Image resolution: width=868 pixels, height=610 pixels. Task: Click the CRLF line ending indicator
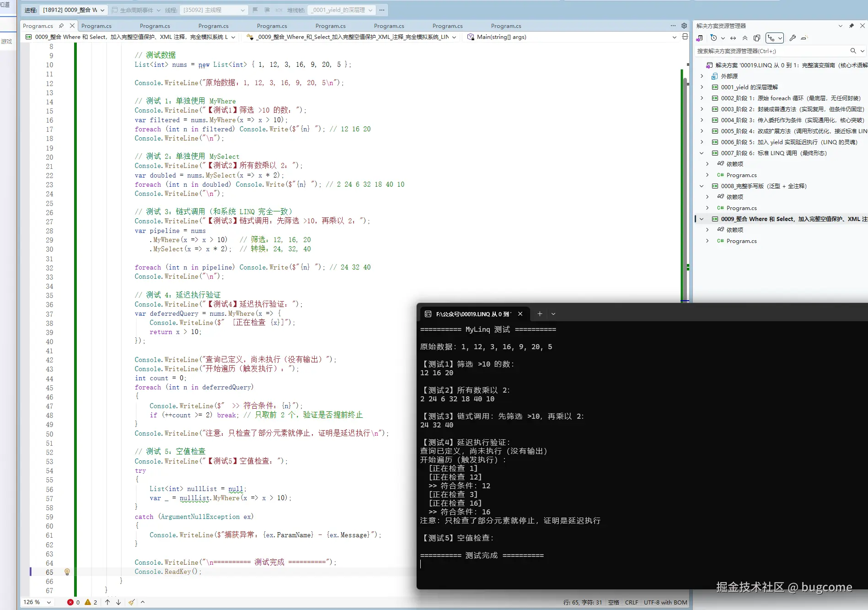(x=632, y=602)
